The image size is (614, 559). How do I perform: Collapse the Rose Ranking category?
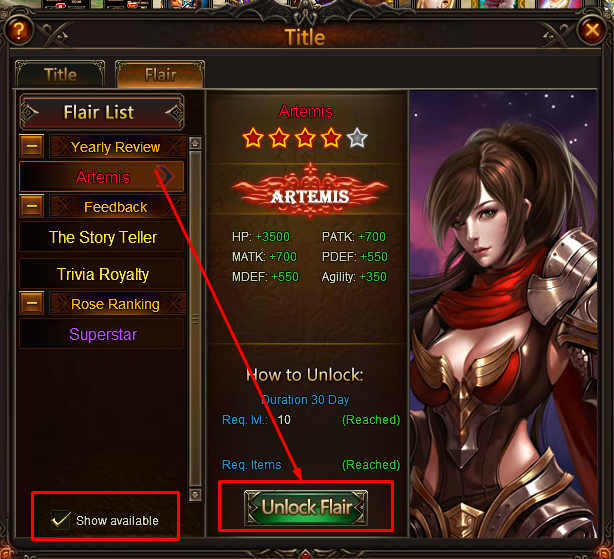click(x=32, y=303)
